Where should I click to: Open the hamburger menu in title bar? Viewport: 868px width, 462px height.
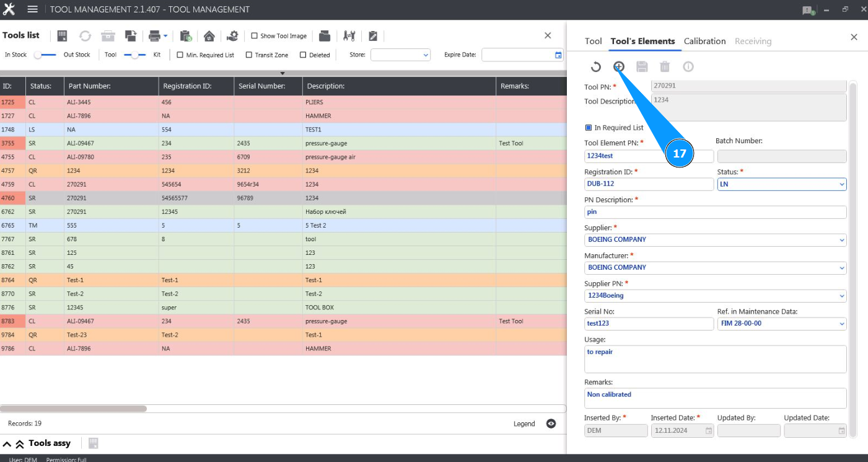click(x=33, y=9)
